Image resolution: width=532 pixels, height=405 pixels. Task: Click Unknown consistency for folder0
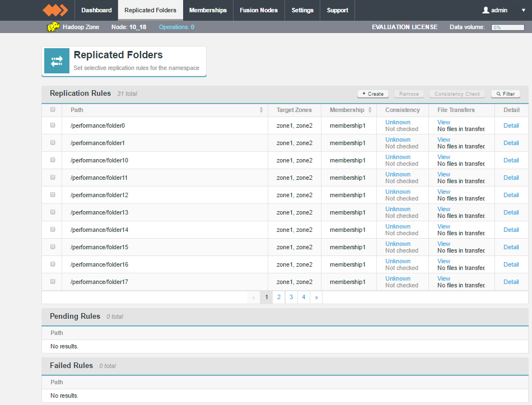[398, 122]
